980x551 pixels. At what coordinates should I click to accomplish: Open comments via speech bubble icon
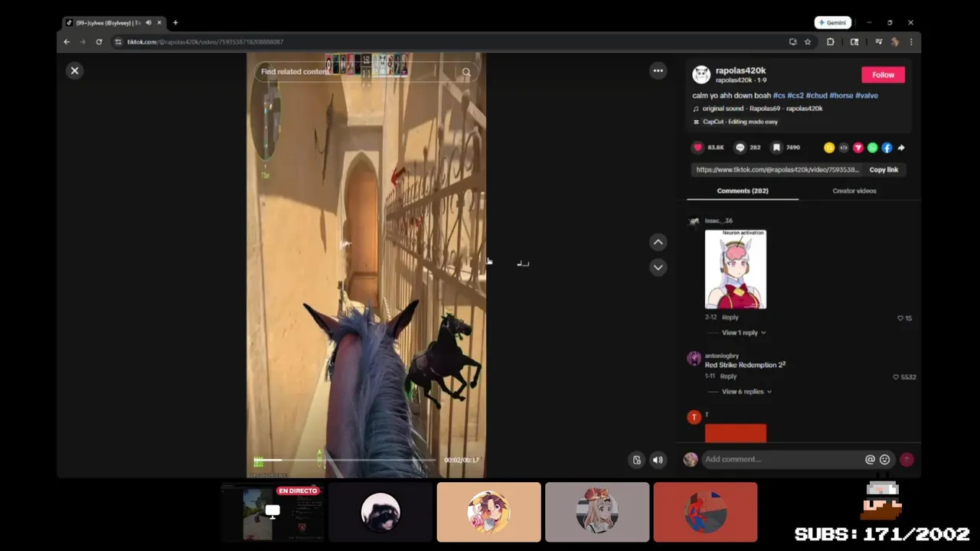pos(740,147)
